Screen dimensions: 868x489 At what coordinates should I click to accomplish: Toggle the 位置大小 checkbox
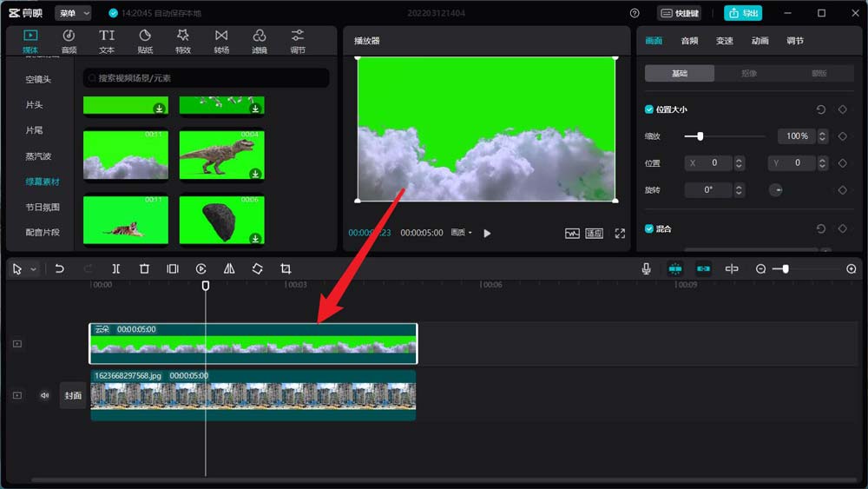(648, 109)
